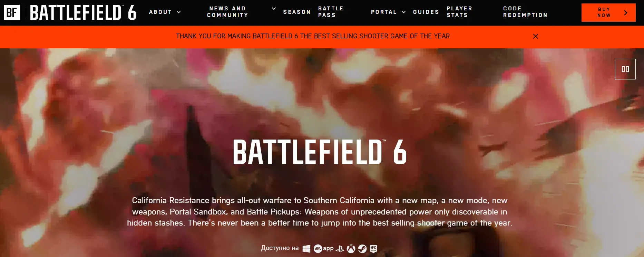Choose the Xbox platform icon
Viewport: 644px width, 257px height.
[x=351, y=249]
